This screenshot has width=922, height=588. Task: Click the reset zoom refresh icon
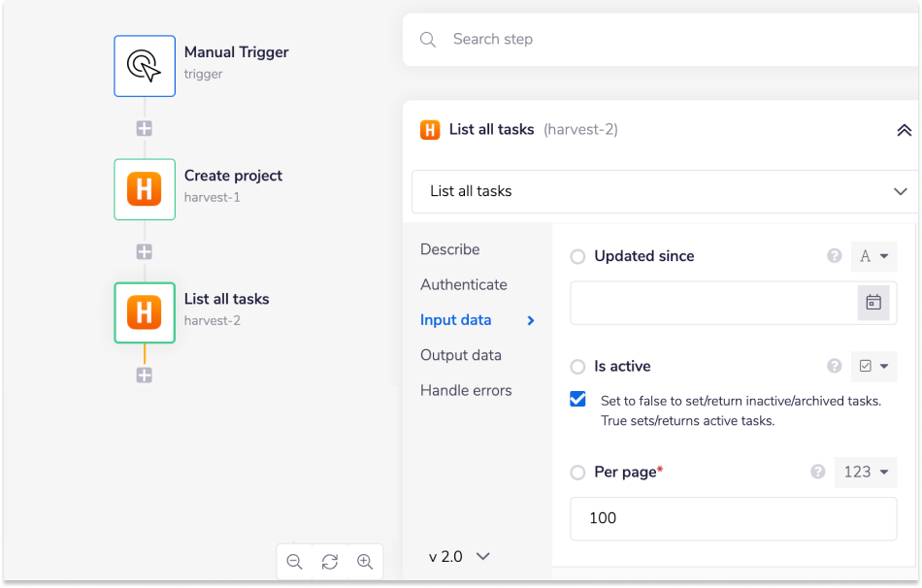pos(330,562)
